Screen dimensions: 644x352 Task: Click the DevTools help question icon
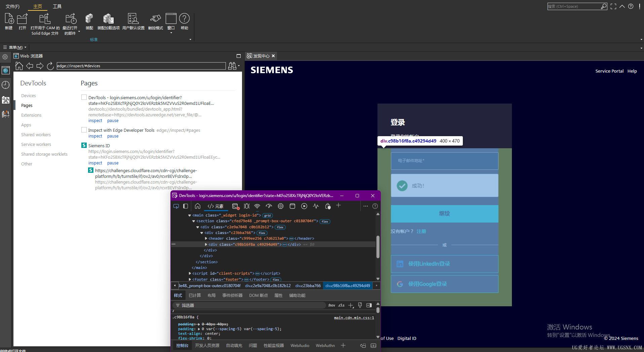tap(375, 206)
